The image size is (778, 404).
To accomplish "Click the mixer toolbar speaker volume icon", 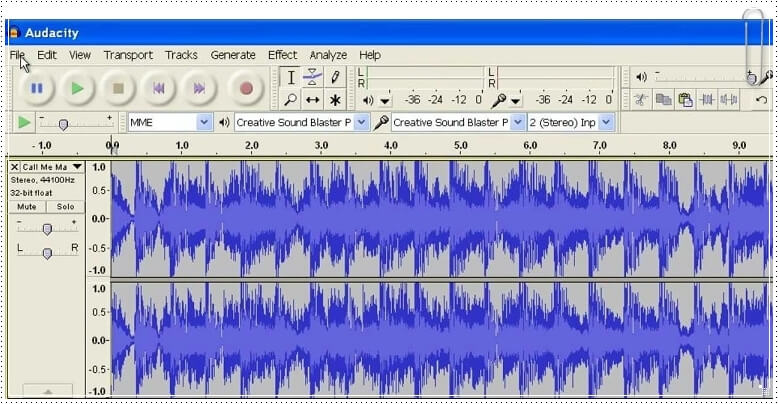I will click(x=642, y=77).
